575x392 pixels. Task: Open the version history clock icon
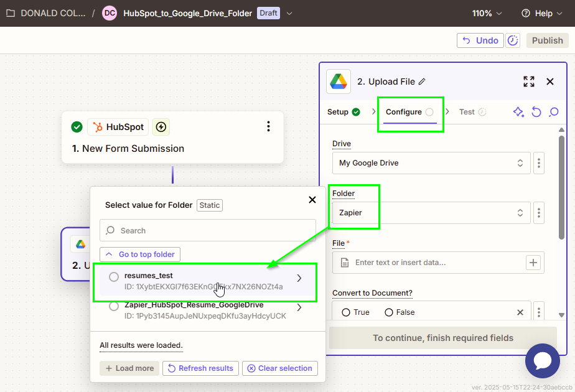click(513, 40)
